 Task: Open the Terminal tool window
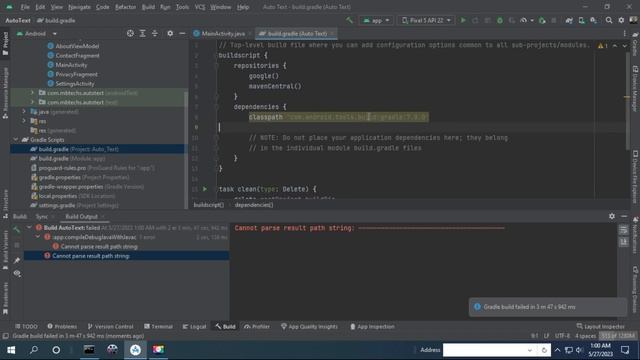158,327
